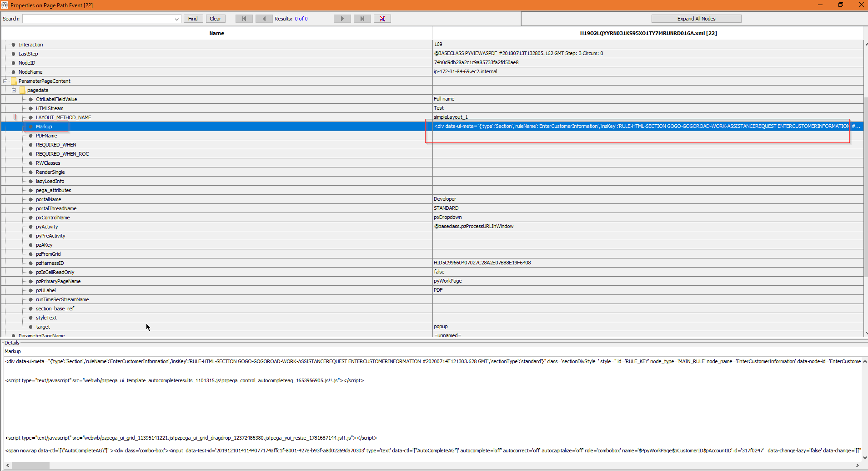868x471 pixels.
Task: Click the property tree vertical scrollbar
Action: coord(866,187)
